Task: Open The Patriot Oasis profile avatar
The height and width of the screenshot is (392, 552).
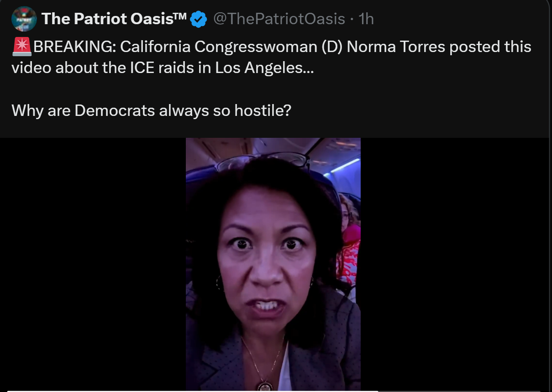Action: coord(24,19)
